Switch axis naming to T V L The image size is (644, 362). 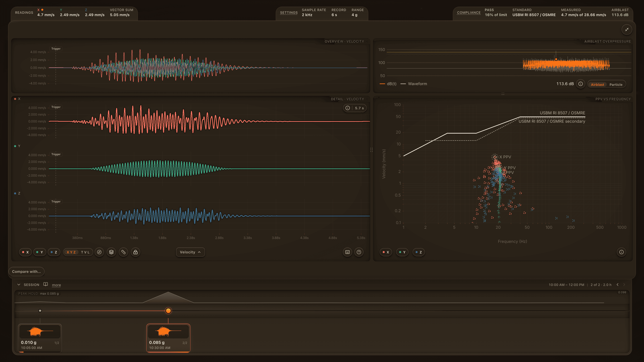(85, 252)
